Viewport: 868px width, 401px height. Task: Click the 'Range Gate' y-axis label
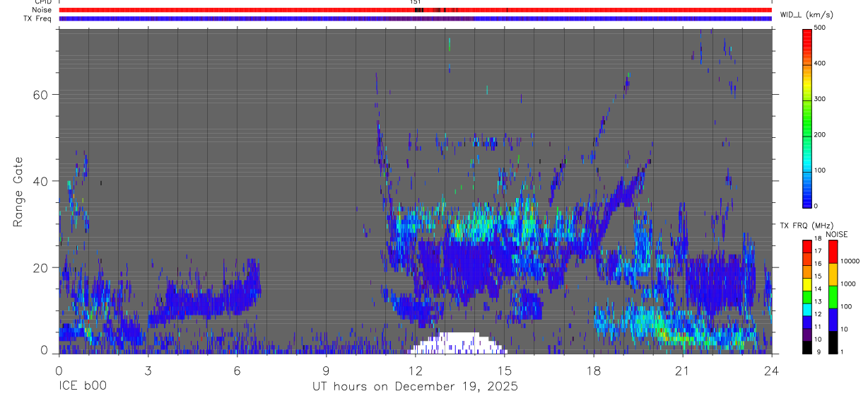pos(18,192)
